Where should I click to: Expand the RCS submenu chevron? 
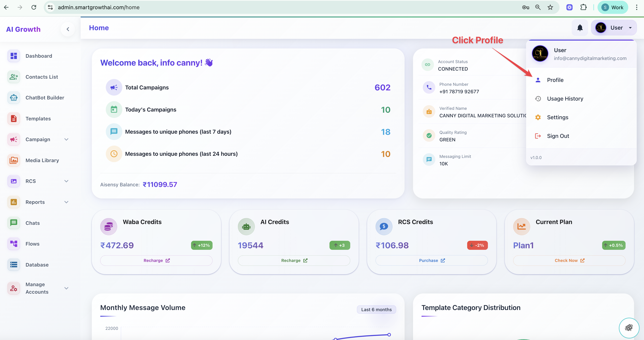coord(66,181)
